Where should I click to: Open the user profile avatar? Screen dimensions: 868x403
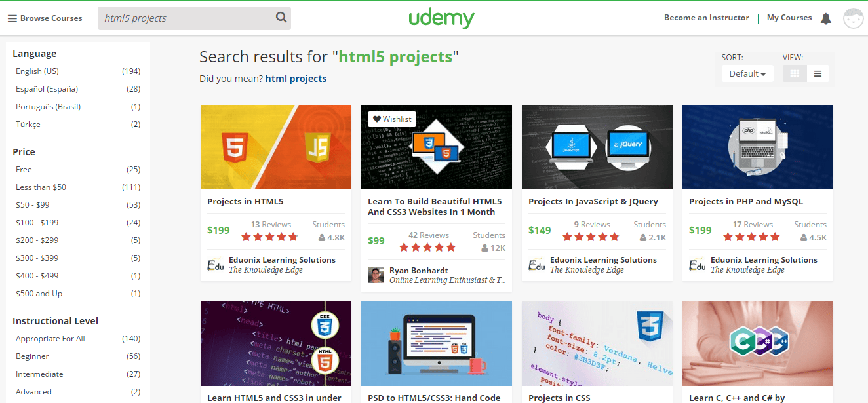(854, 18)
